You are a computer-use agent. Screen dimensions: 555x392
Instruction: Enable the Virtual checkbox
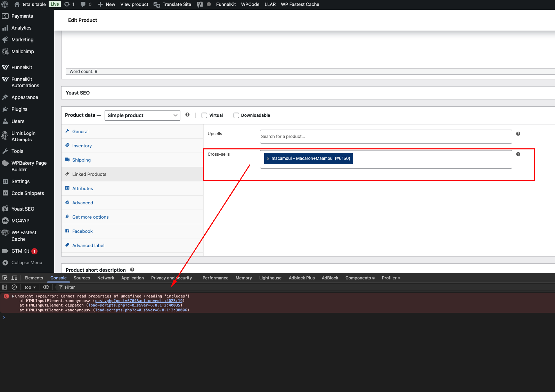pos(204,115)
